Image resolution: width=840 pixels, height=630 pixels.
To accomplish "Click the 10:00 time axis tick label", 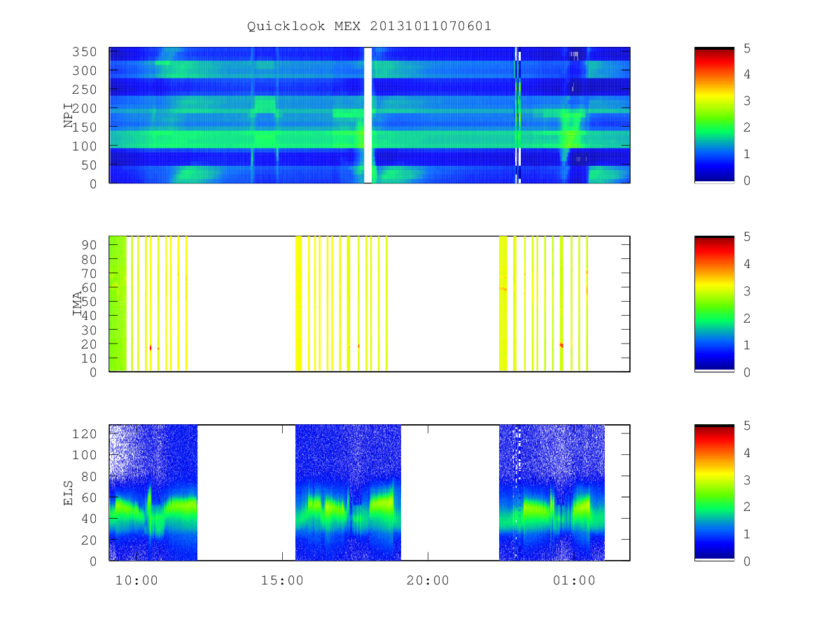I will click(x=136, y=580).
